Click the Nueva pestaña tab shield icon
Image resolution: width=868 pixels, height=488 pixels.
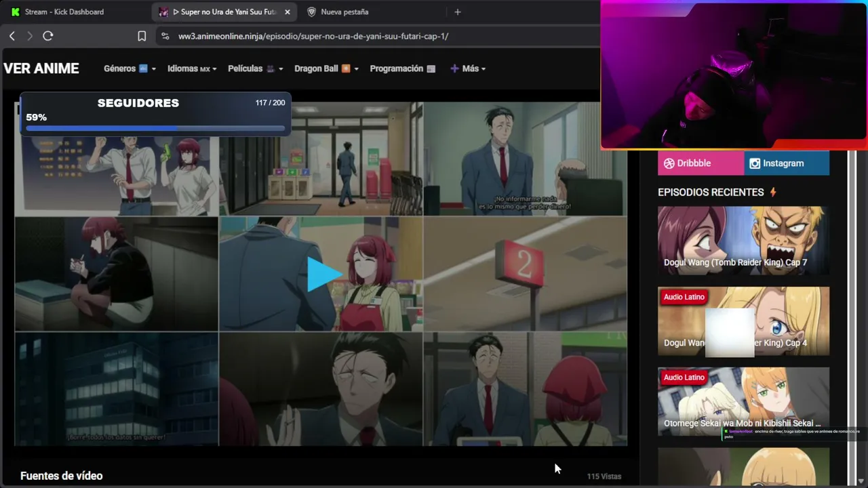click(312, 12)
